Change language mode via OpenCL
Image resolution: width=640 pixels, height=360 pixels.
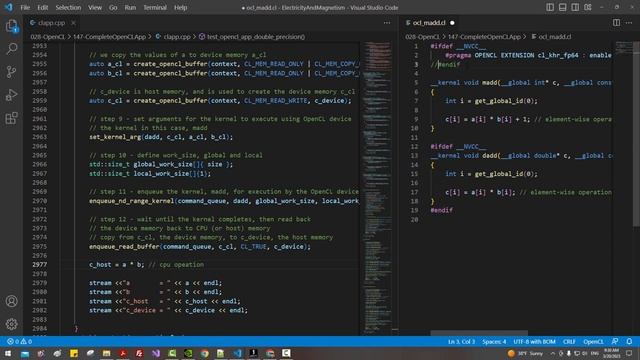(593, 341)
